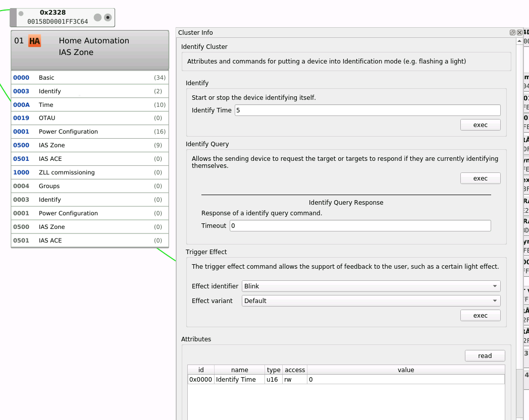
Task: Execute the Identify Query command
Action: pos(481,178)
